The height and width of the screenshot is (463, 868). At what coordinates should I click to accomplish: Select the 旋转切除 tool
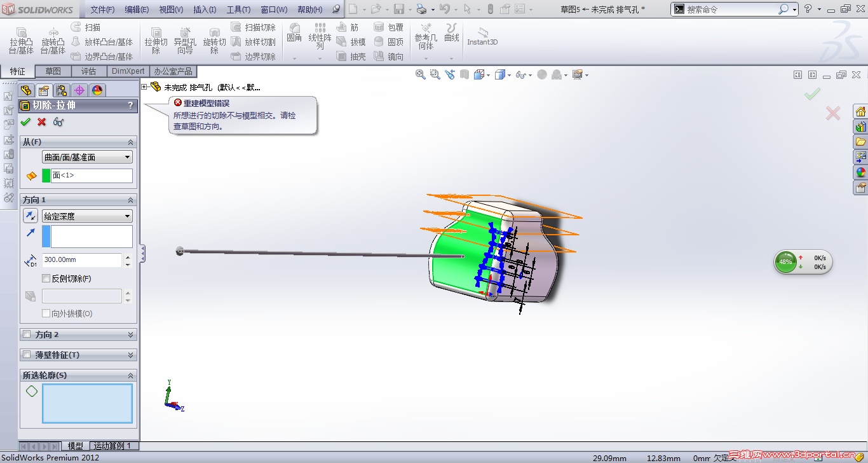[214, 41]
